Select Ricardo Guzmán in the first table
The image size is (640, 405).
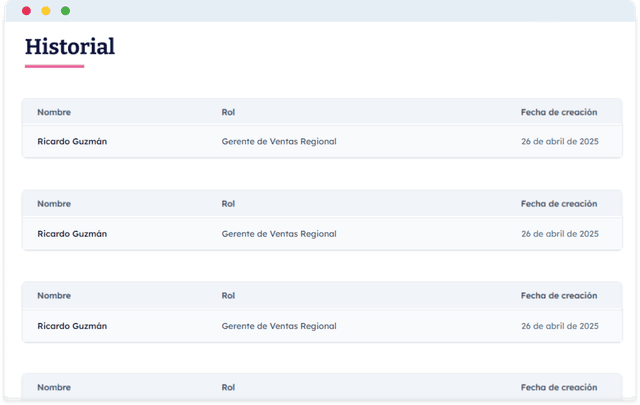tap(72, 142)
